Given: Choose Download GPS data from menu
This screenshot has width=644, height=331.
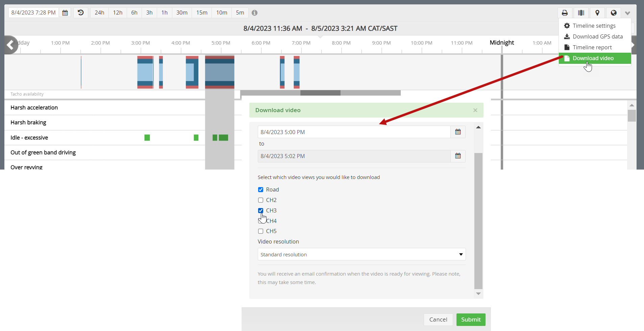Looking at the screenshot, I should [597, 36].
